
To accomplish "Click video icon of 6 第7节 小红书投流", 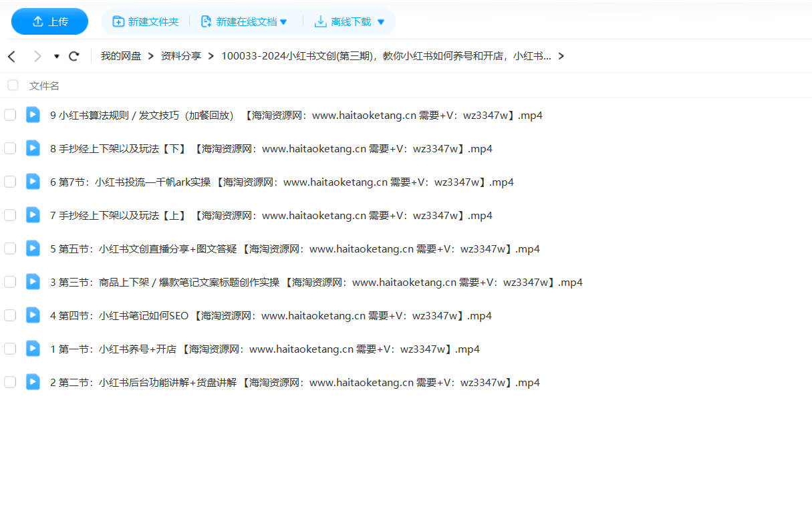I will click(33, 182).
